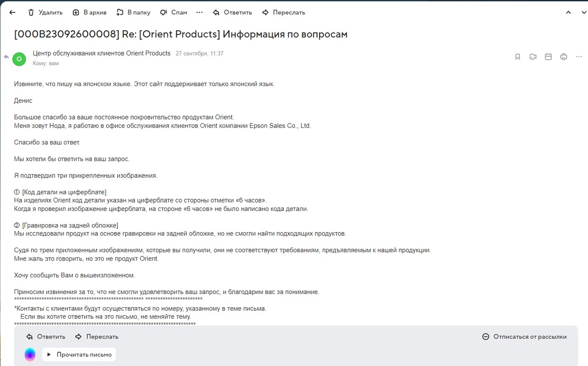
Task: Open message header three-dots menu
Action: (x=579, y=57)
